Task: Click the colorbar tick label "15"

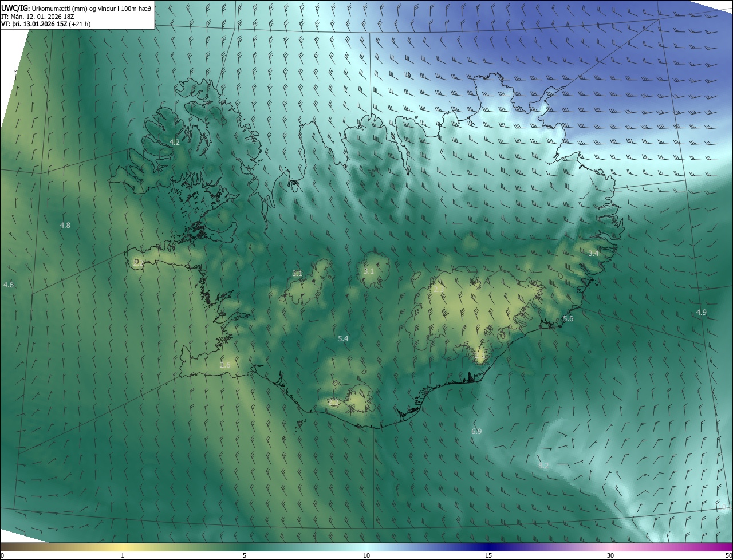Action: click(488, 555)
